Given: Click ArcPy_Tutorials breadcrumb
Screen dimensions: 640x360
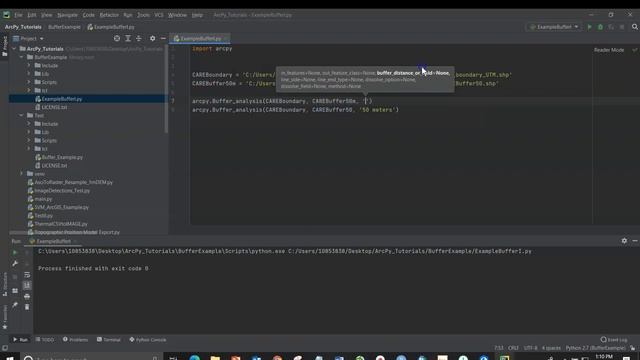Looking at the screenshot, I should 23,27.
